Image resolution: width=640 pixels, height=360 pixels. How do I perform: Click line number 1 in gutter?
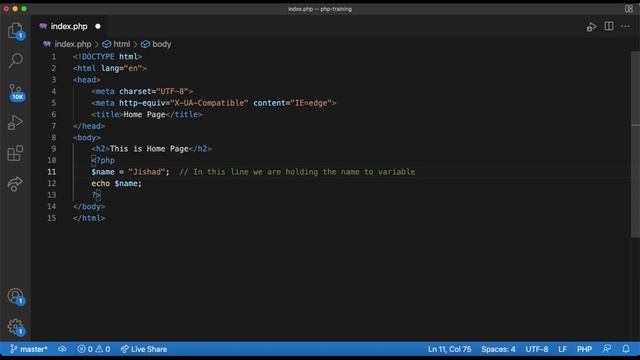53,57
